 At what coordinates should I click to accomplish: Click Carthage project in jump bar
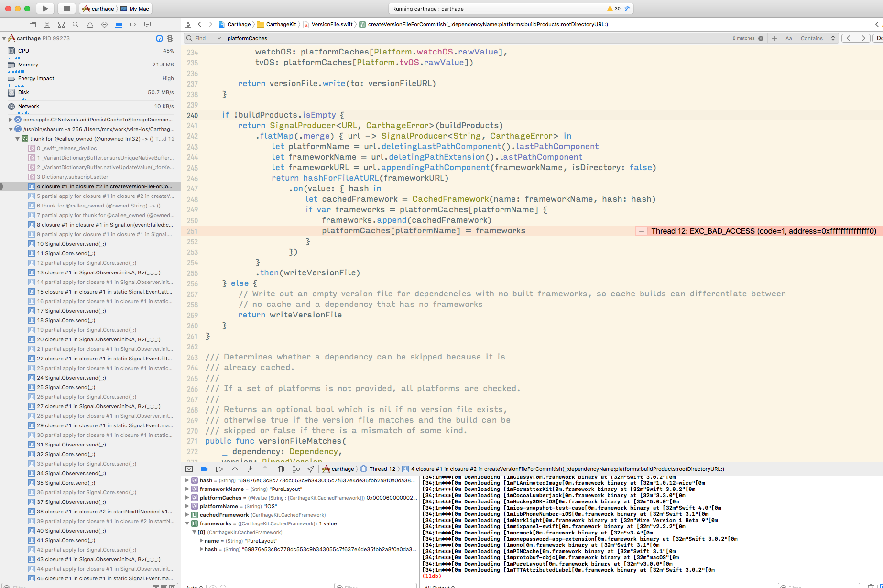tap(235, 24)
